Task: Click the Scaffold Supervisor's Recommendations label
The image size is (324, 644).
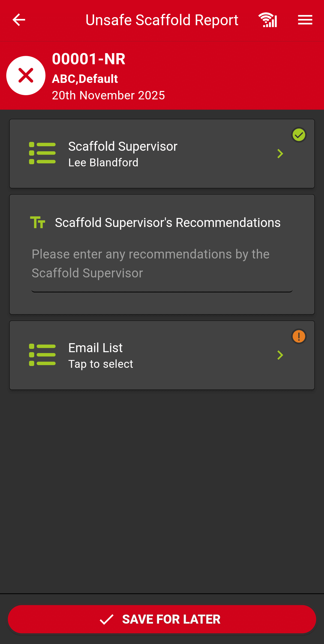Action: click(168, 223)
